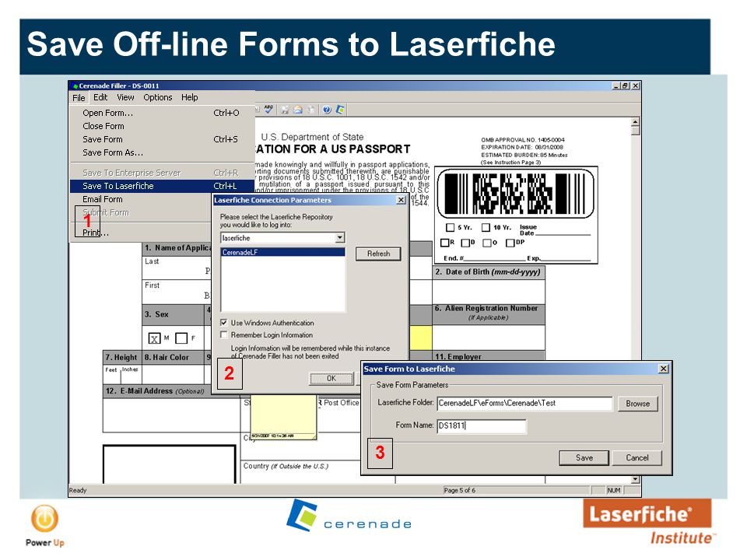The width and height of the screenshot is (747, 560).
Task: Click the vertical scrollbar down arrow
Action: point(635,480)
